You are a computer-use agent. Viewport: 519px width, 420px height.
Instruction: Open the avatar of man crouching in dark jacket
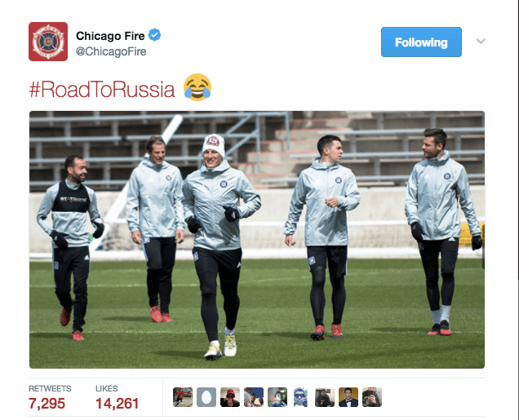click(325, 397)
